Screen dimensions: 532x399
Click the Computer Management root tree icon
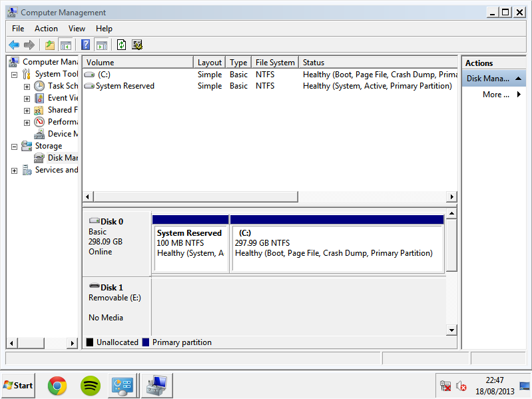[x=14, y=62]
